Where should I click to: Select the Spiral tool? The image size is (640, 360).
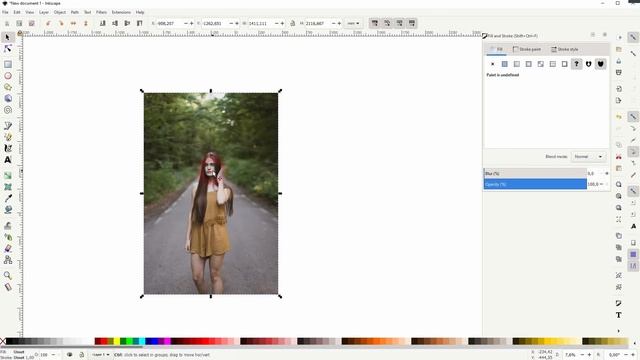tap(7, 110)
